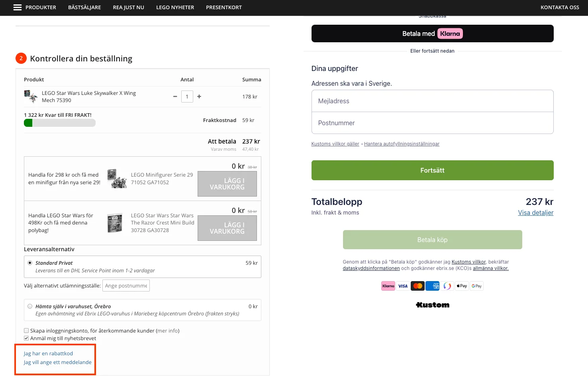This screenshot has height=382, width=588.
Task: Increase quantity with the plus icon
Action: pyautogui.click(x=199, y=96)
